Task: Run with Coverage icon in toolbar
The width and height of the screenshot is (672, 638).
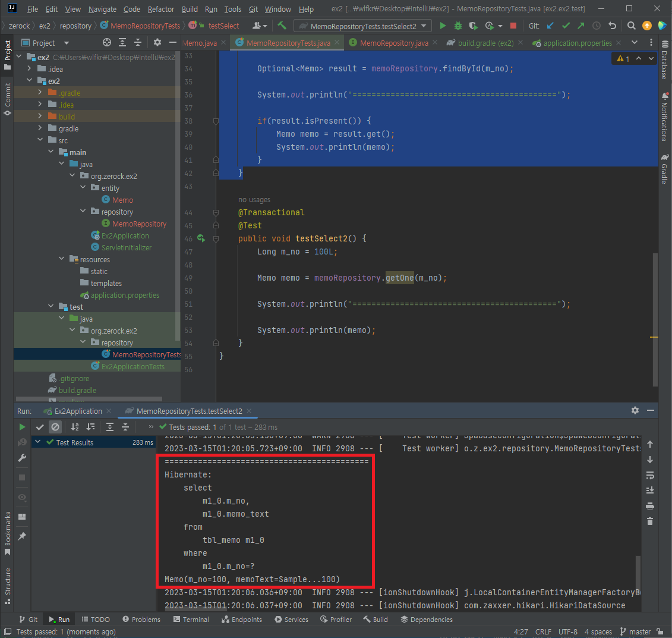Action: point(473,26)
